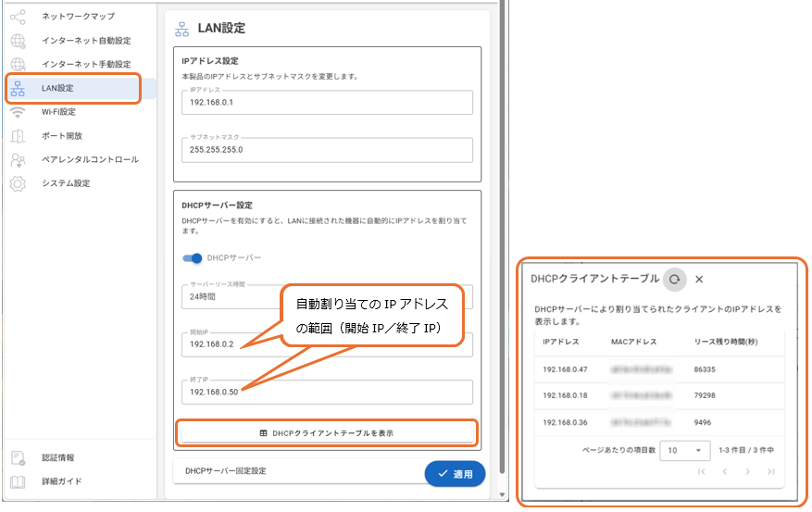This screenshot has height=512, width=812.
Task: Click the 詳細ガイド book icon
Action: coord(18,481)
